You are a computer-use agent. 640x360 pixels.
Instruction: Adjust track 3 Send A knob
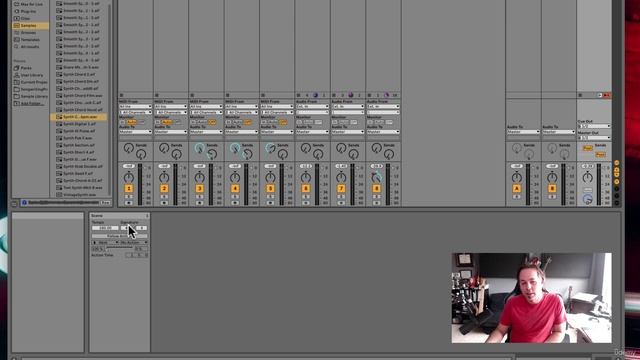200,148
